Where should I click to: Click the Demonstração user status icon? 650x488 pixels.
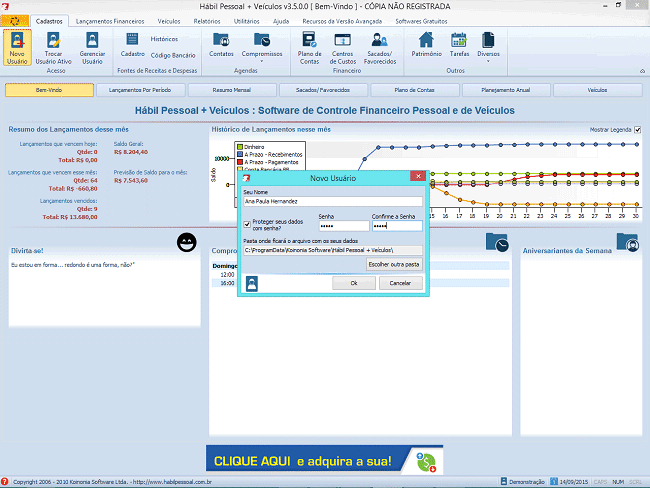click(504, 481)
